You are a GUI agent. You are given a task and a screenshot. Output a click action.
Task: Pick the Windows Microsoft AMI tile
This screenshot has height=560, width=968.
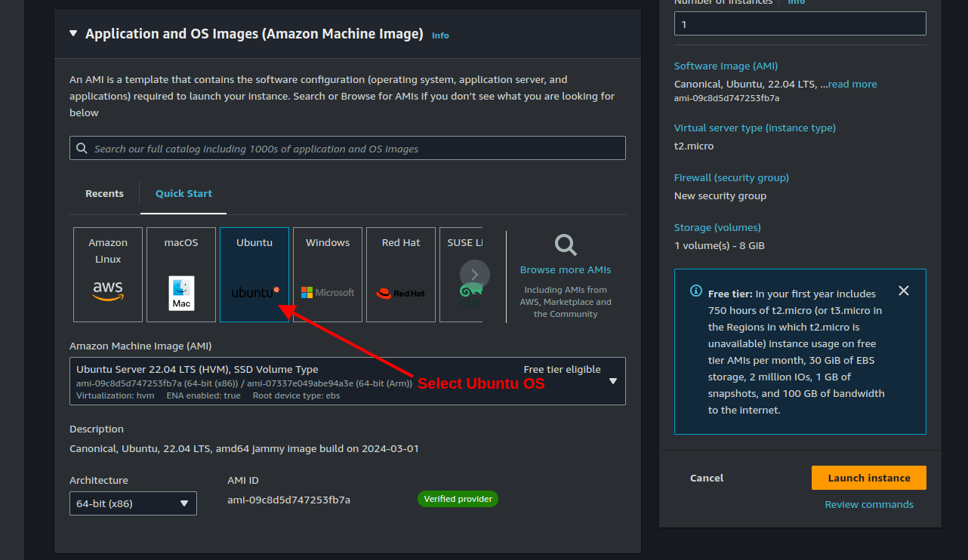click(328, 275)
